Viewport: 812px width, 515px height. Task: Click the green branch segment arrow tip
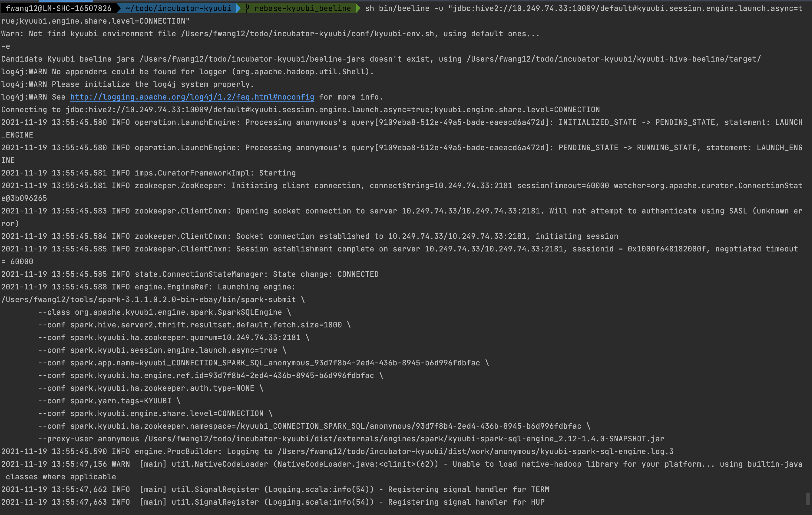tap(358, 8)
